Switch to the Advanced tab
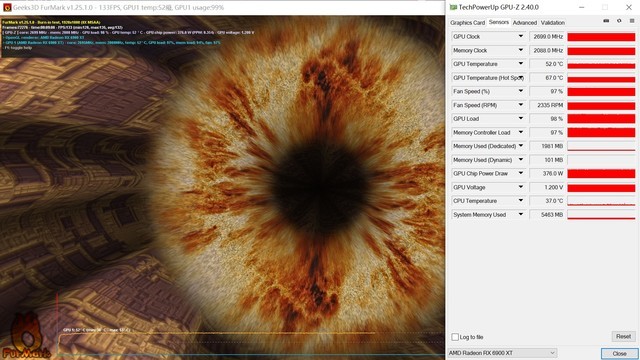This screenshot has height=360, width=640. coord(525,23)
